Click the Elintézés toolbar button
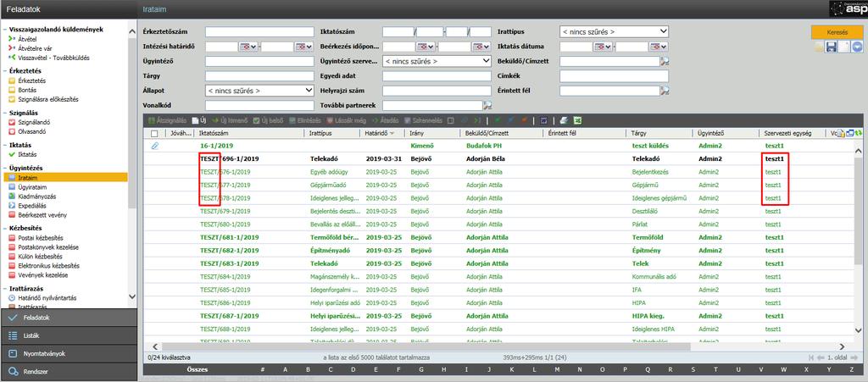The image size is (868, 382). (305, 120)
